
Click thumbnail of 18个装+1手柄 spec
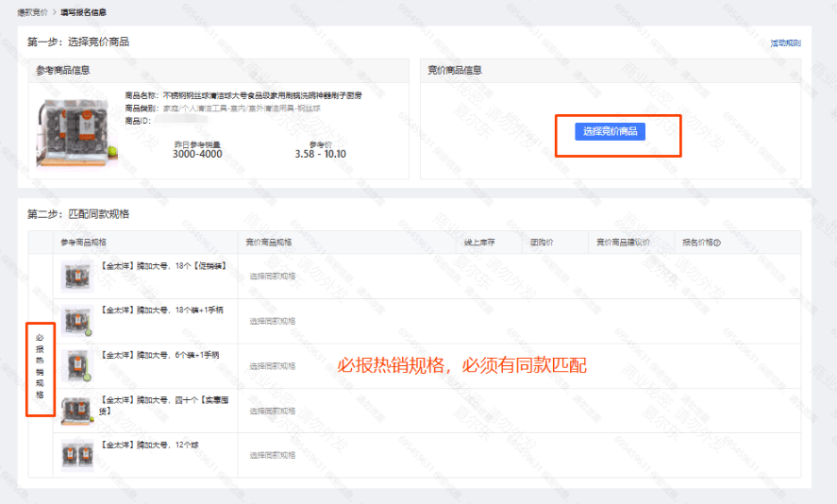[76, 321]
